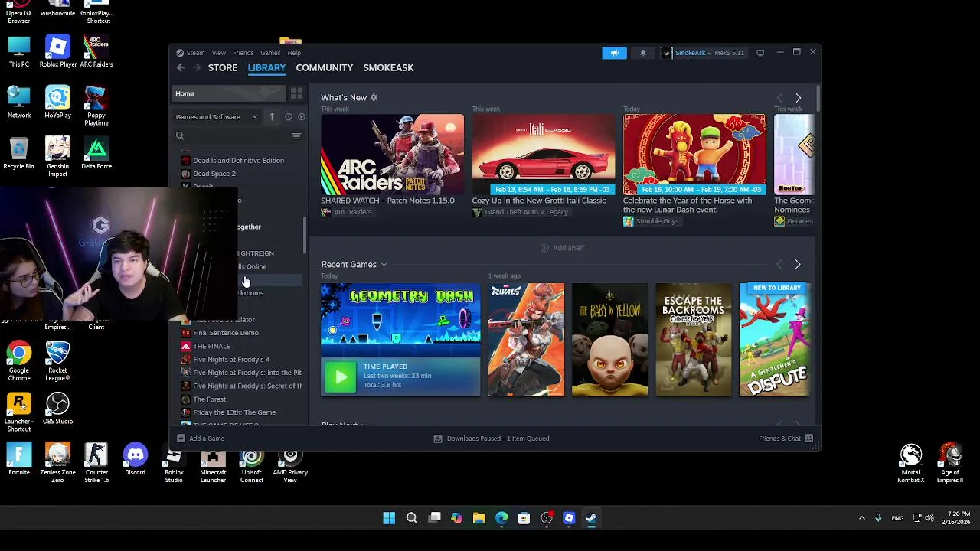This screenshot has width=980, height=551.
Task: Click the Windows Start button
Action: click(x=389, y=518)
